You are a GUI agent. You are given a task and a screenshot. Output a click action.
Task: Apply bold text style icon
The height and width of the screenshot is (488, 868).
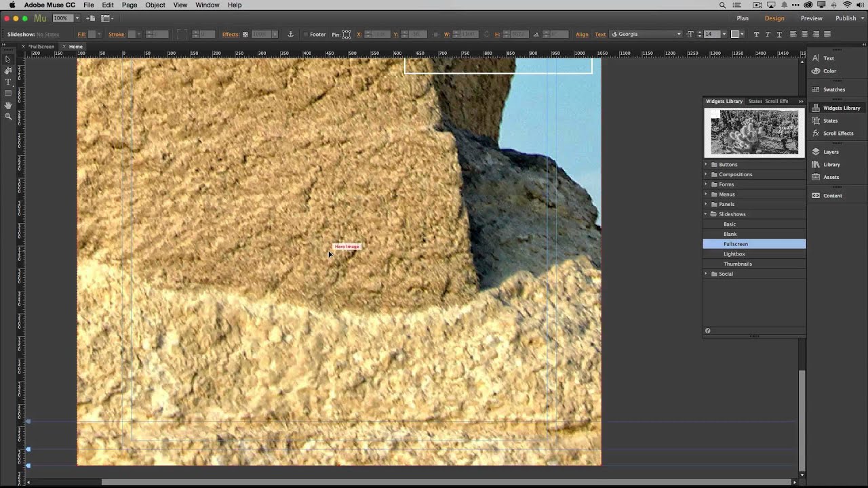pyautogui.click(x=756, y=34)
